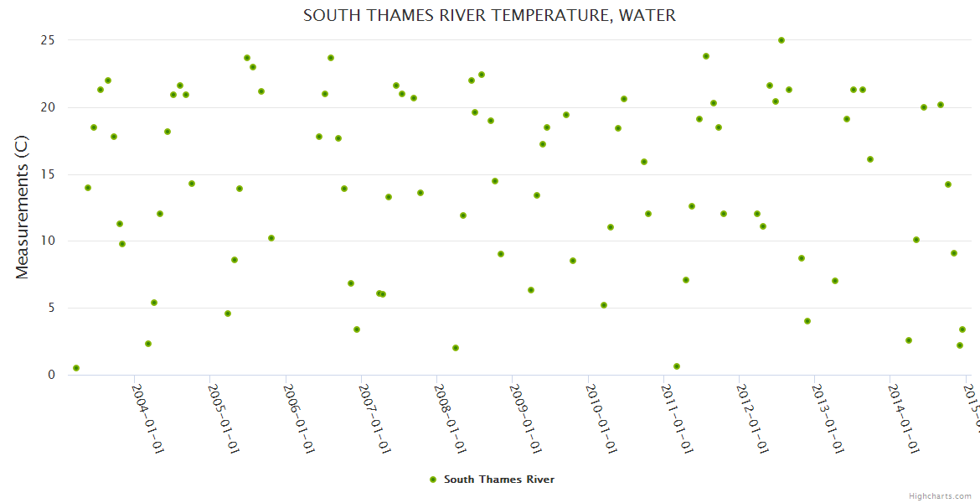Click the late 2012 point at 4
The height and width of the screenshot is (503, 980).
pyautogui.click(x=807, y=321)
